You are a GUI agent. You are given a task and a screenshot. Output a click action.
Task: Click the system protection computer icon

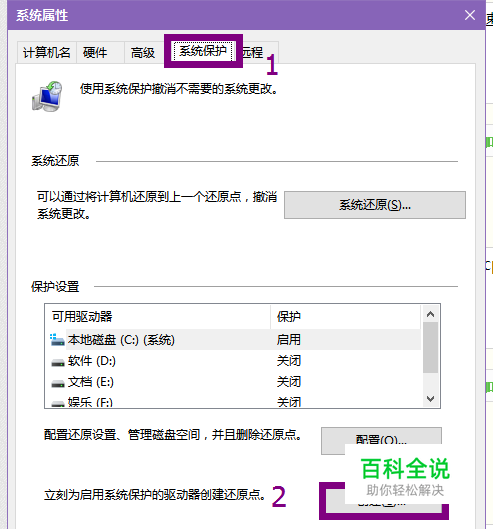click(x=48, y=96)
